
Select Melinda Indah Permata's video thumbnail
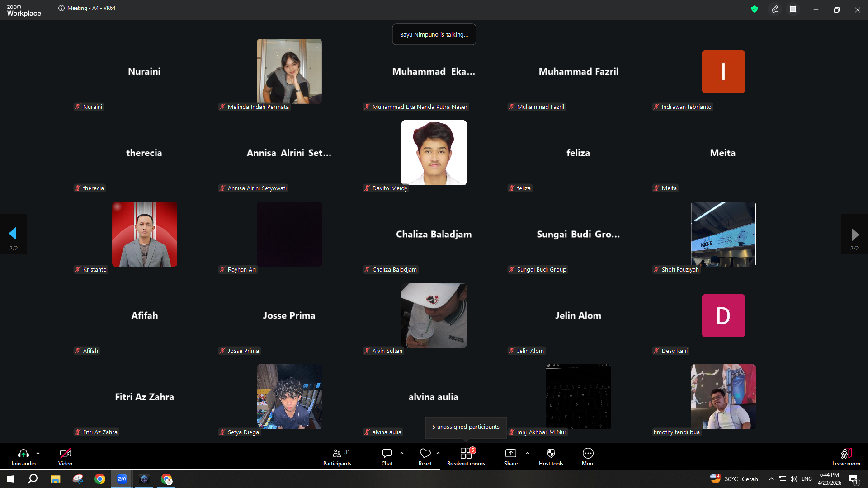[x=289, y=71]
